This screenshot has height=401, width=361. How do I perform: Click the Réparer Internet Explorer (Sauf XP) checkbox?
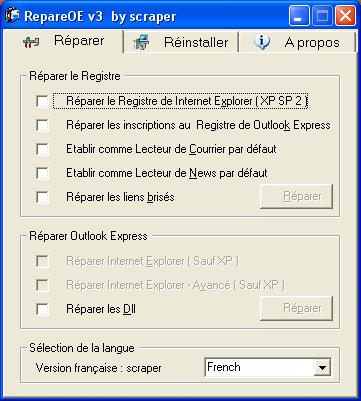[42, 262]
